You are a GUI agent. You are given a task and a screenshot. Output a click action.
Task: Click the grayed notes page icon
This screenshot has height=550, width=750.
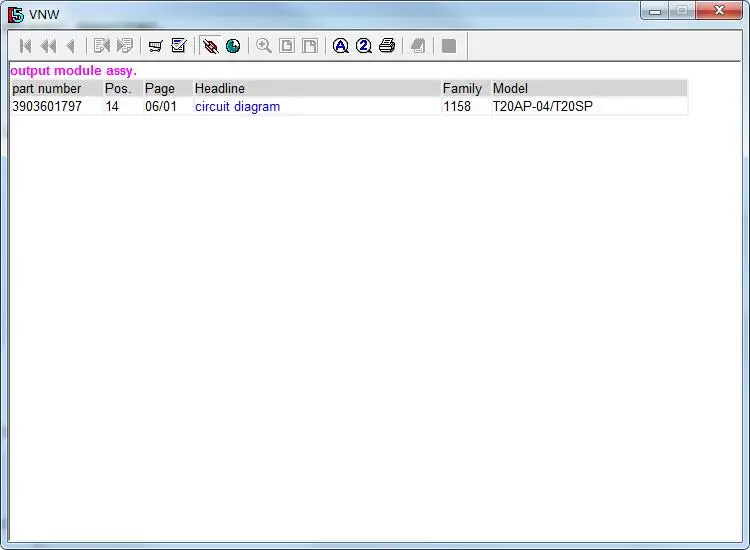pyautogui.click(x=418, y=46)
